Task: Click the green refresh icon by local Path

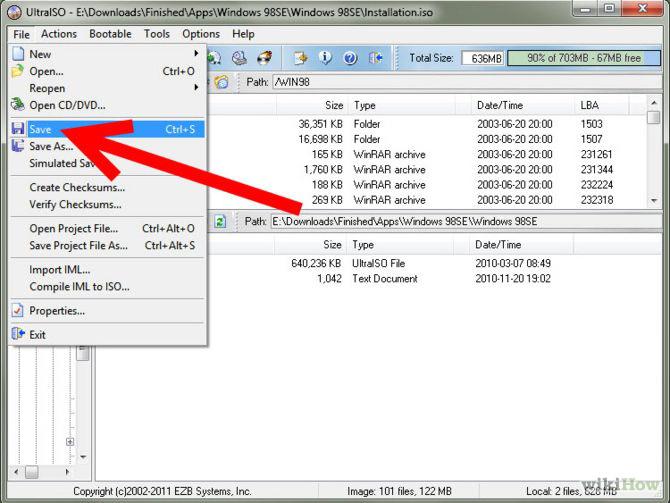Action: 220,221
